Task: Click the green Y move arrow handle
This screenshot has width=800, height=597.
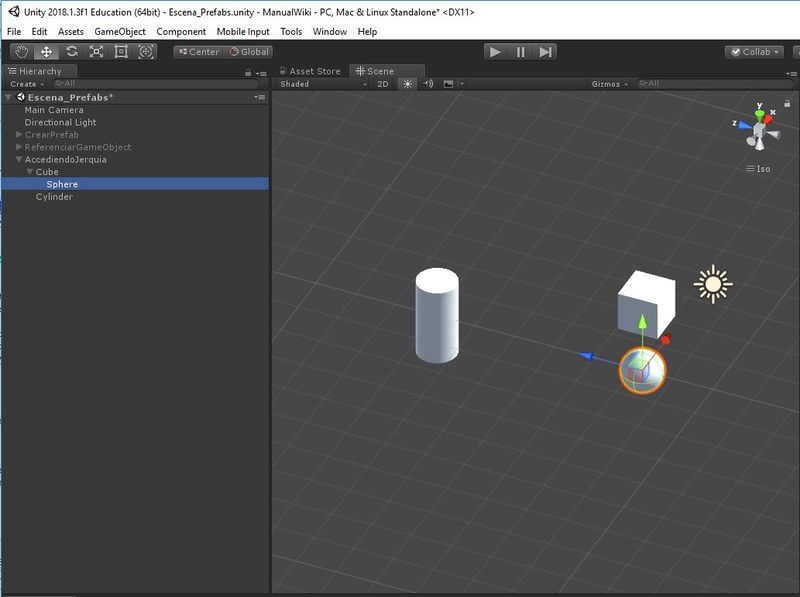Action: (x=643, y=322)
